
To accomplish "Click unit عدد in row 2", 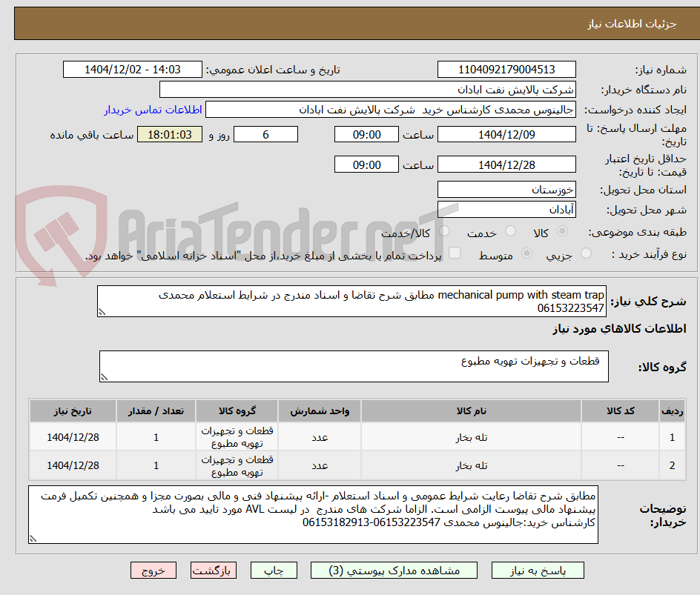I will (x=320, y=465).
